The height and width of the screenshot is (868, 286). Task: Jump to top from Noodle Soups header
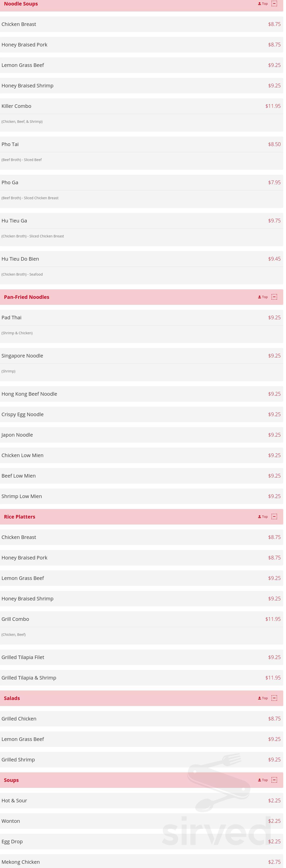(263, 4)
